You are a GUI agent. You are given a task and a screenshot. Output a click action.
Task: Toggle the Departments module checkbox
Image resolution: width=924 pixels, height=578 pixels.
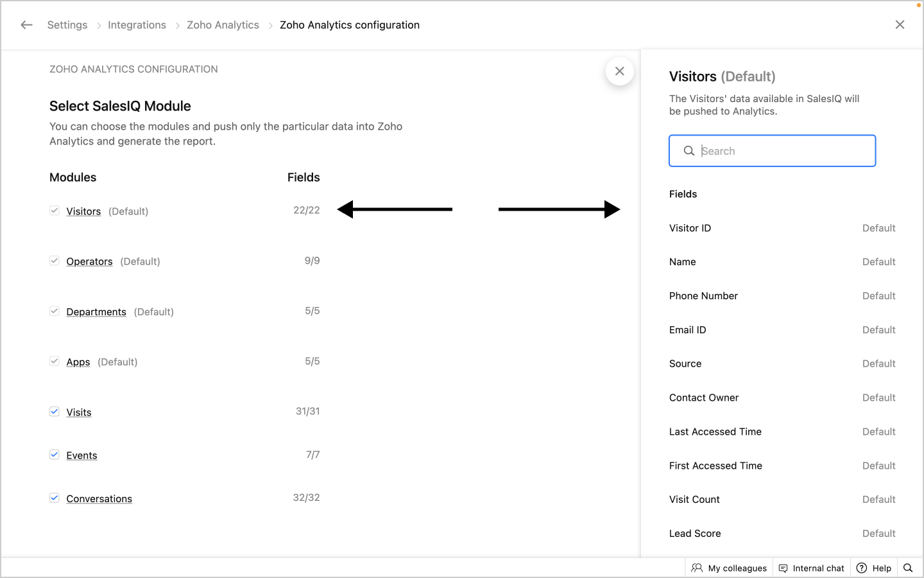(x=55, y=311)
